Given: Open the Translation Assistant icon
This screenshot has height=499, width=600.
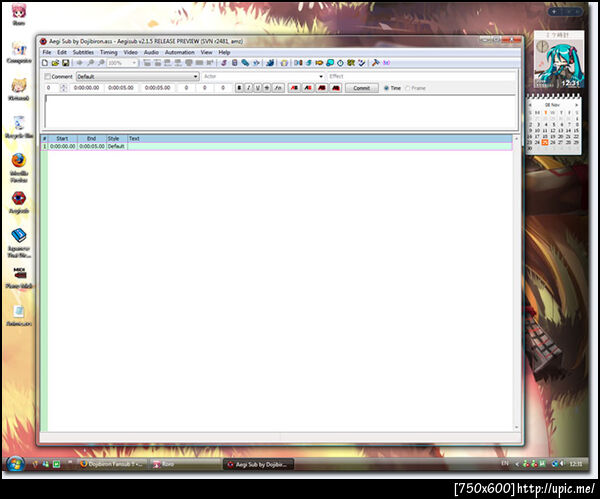Looking at the screenshot, I should tap(319, 63).
